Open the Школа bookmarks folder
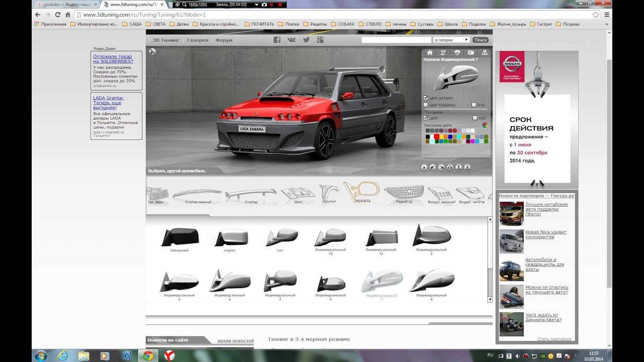The height and width of the screenshot is (362, 644). [448, 24]
